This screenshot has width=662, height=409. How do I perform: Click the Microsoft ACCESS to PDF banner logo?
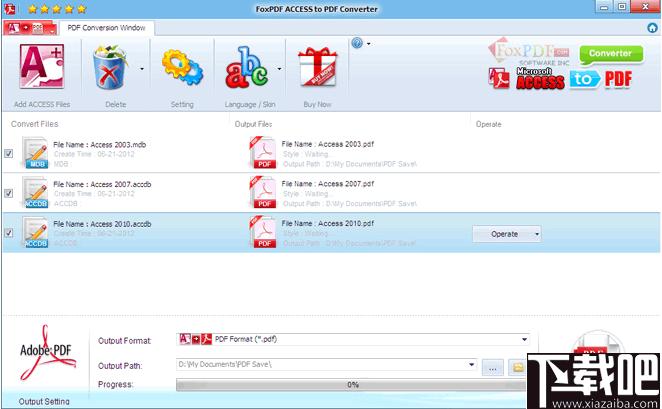[x=560, y=79]
